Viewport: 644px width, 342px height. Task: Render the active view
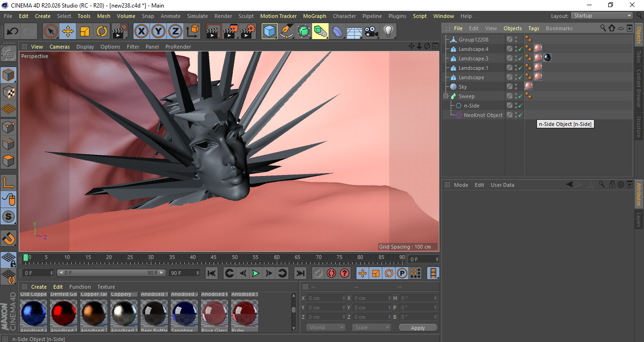tap(214, 32)
